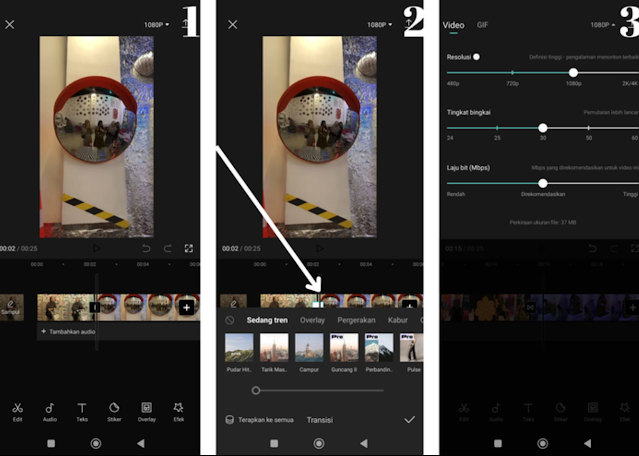
Task: Select the Video export tab
Action: click(x=454, y=25)
